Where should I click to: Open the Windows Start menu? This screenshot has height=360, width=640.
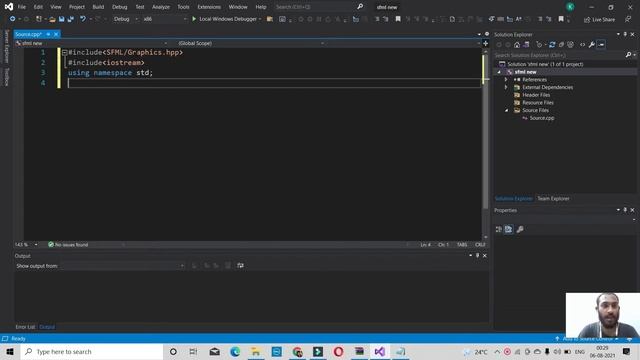pyautogui.click(x=10, y=351)
